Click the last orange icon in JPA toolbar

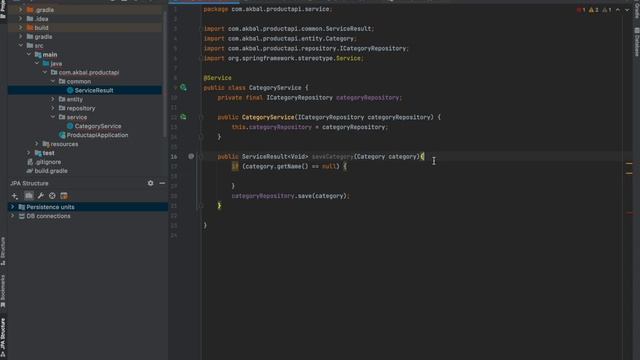(x=64, y=196)
